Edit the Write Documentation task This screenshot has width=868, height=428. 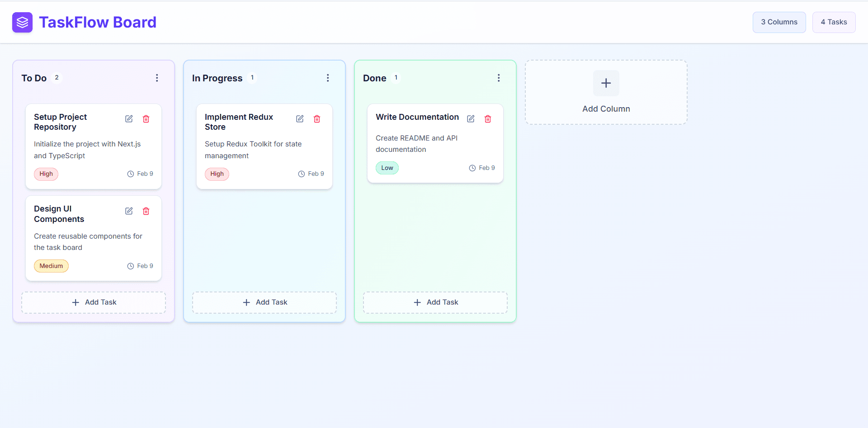471,118
